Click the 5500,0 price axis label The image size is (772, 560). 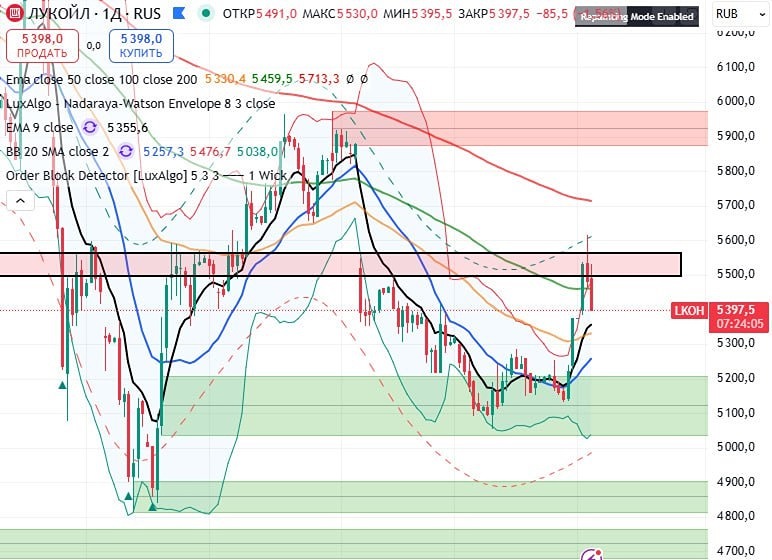pyautogui.click(x=736, y=274)
